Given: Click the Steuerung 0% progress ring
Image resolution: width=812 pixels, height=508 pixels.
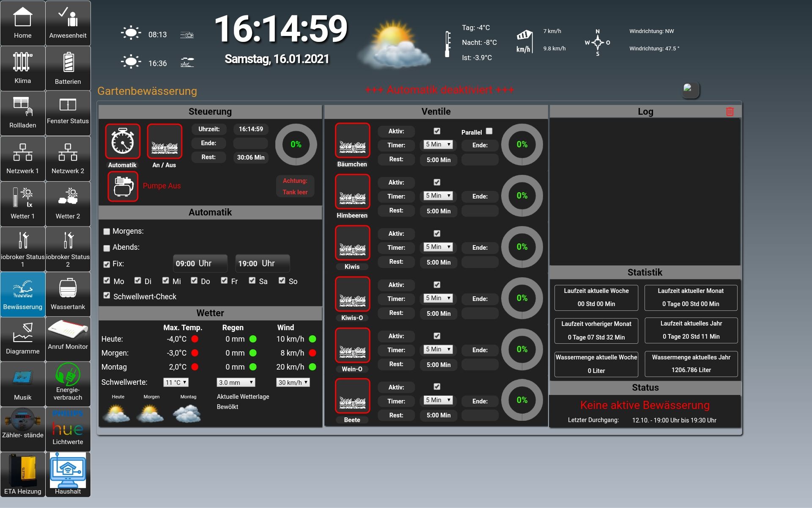Looking at the screenshot, I should coord(296,145).
